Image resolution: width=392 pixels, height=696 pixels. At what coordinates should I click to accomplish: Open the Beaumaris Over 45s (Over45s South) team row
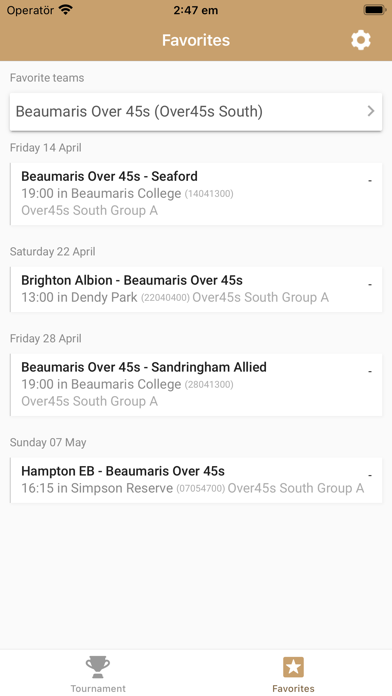point(196,112)
